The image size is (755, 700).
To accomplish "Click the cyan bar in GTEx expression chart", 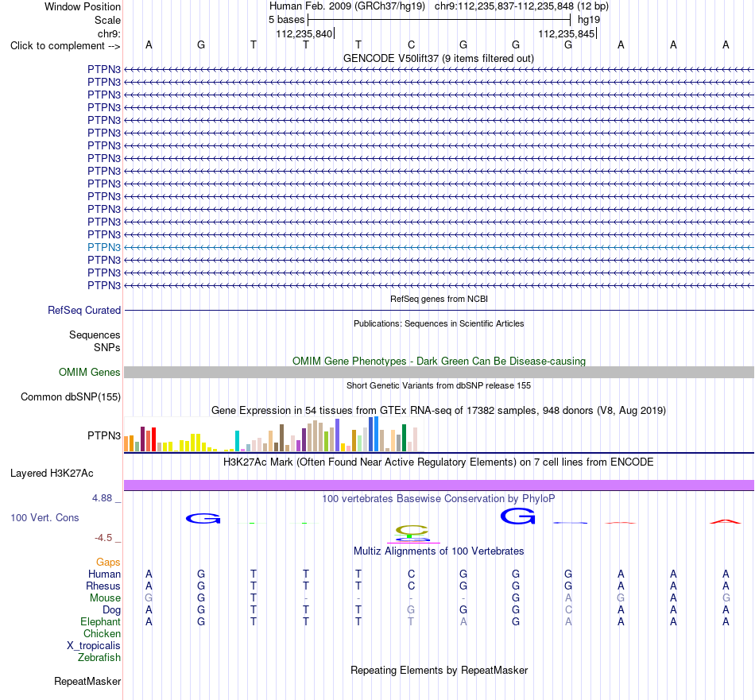I will [x=238, y=441].
